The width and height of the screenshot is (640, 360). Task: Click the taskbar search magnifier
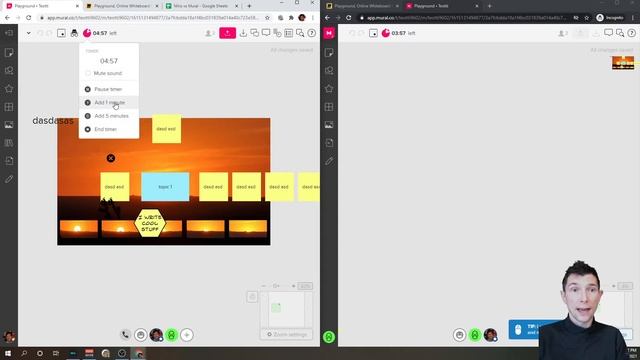[x=24, y=353]
